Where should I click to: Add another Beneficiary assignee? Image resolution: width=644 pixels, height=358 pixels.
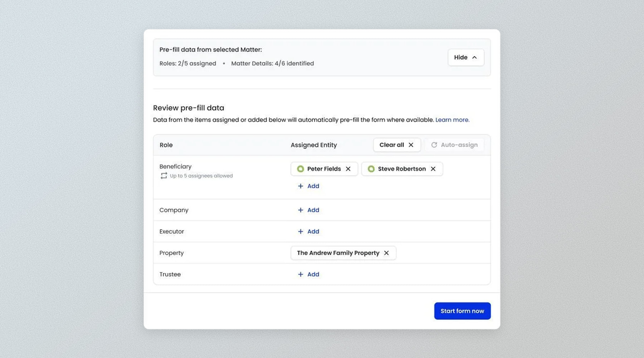tap(308, 186)
